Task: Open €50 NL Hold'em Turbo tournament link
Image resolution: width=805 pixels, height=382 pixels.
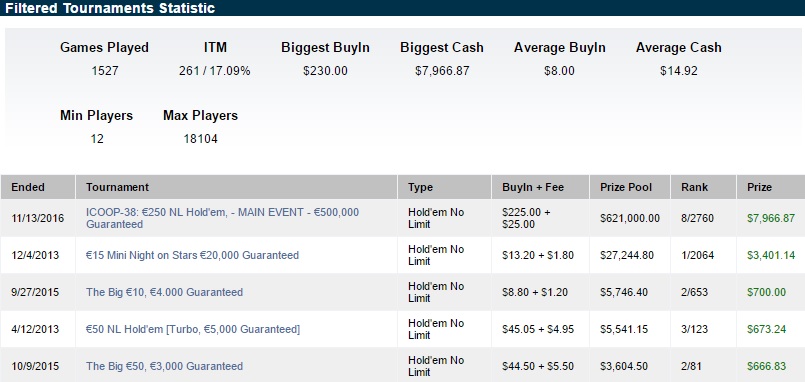Action: click(193, 329)
